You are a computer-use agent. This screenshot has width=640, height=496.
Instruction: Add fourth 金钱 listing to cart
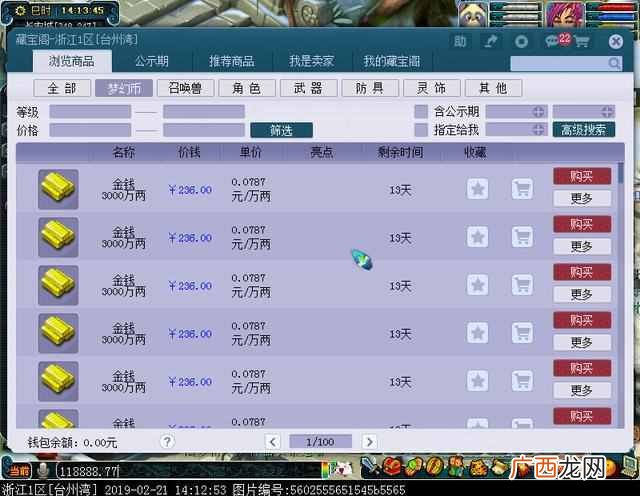(522, 333)
